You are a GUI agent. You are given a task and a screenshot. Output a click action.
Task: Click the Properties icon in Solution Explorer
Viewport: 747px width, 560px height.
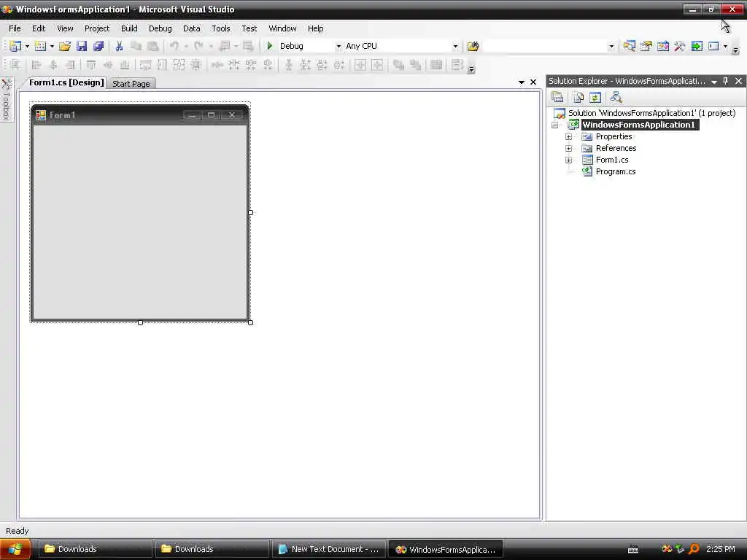click(557, 98)
